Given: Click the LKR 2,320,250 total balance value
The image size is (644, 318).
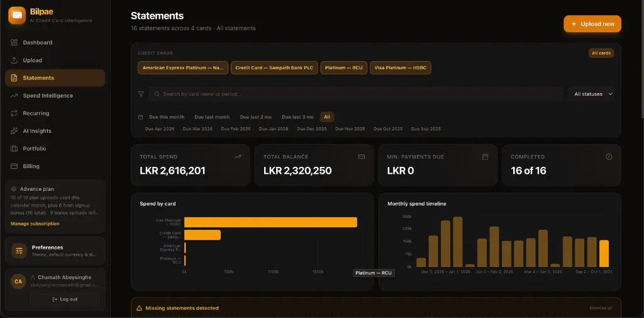Looking at the screenshot, I should 297,171.
